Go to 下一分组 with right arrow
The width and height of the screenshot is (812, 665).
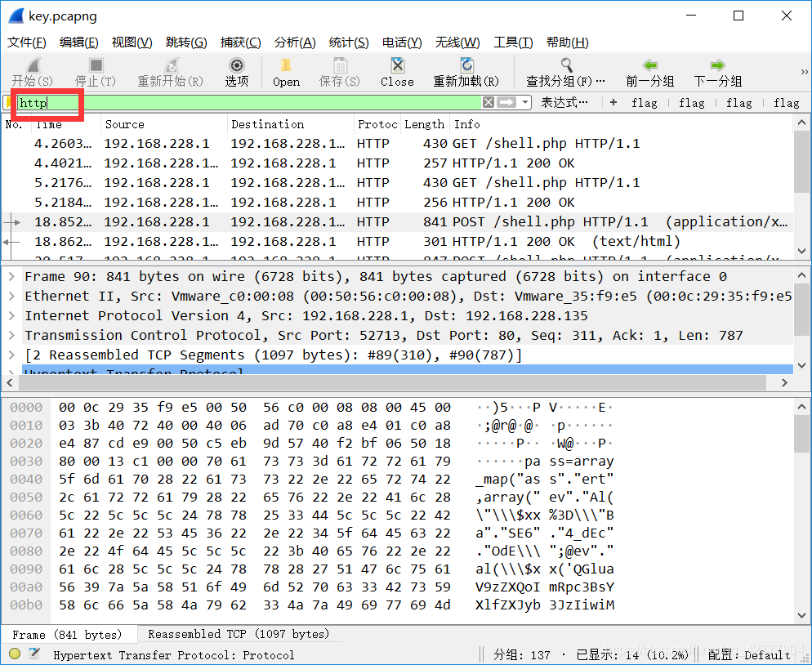pos(718,65)
